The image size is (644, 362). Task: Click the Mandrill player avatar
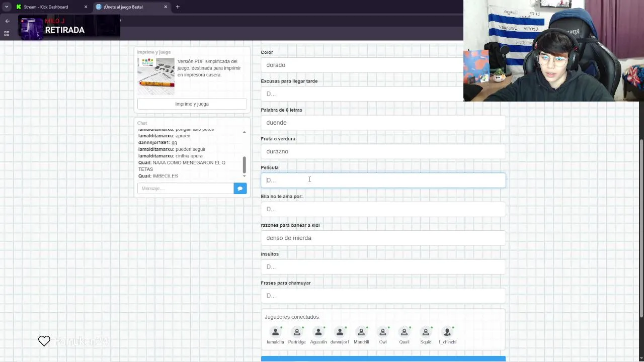pos(361,332)
